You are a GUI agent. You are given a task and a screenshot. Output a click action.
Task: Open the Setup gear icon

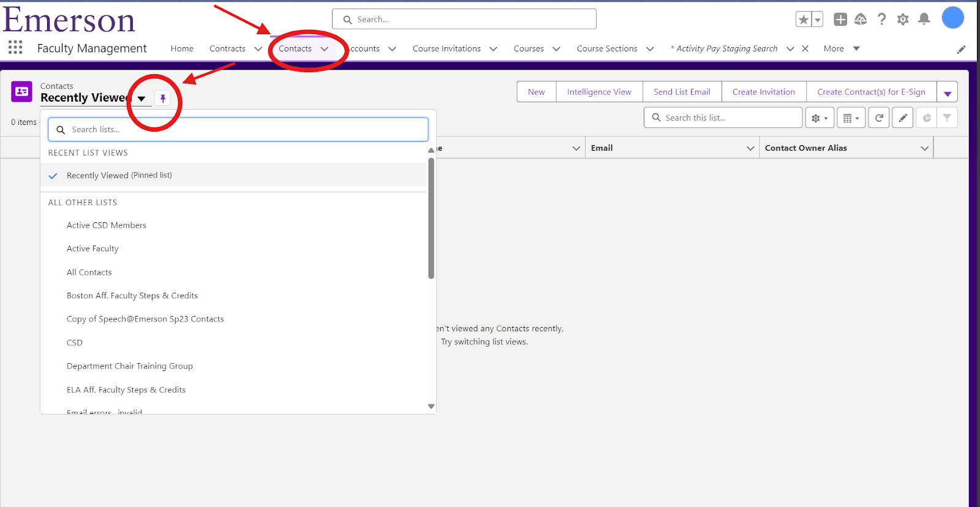point(903,20)
